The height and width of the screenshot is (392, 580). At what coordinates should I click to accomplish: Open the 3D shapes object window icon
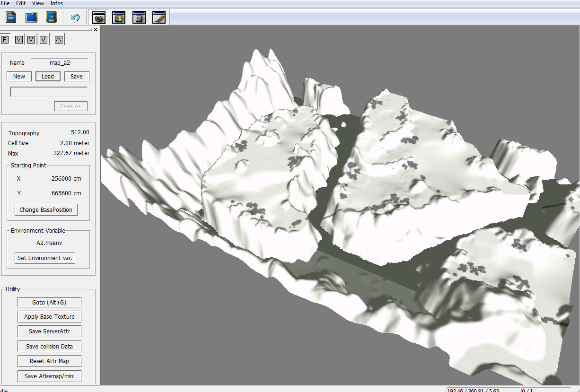coord(98,18)
